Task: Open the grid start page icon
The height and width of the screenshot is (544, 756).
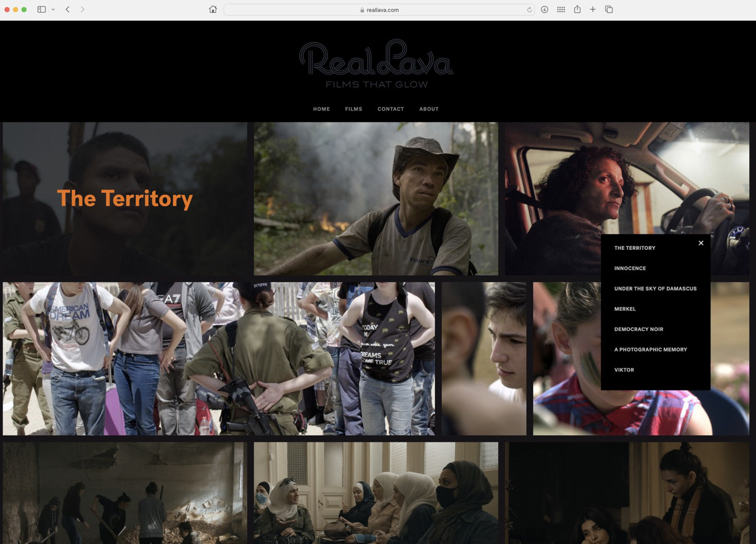Action: [x=561, y=9]
